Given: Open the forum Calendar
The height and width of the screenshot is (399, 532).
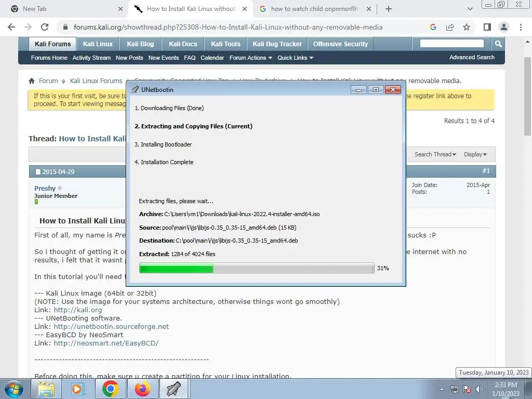Looking at the screenshot, I should pyautogui.click(x=212, y=58).
